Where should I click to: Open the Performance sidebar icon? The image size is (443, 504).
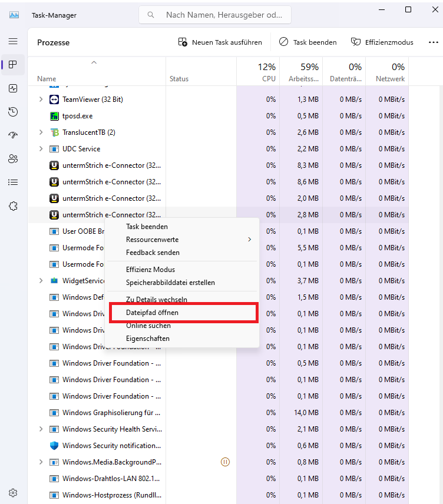(13, 88)
